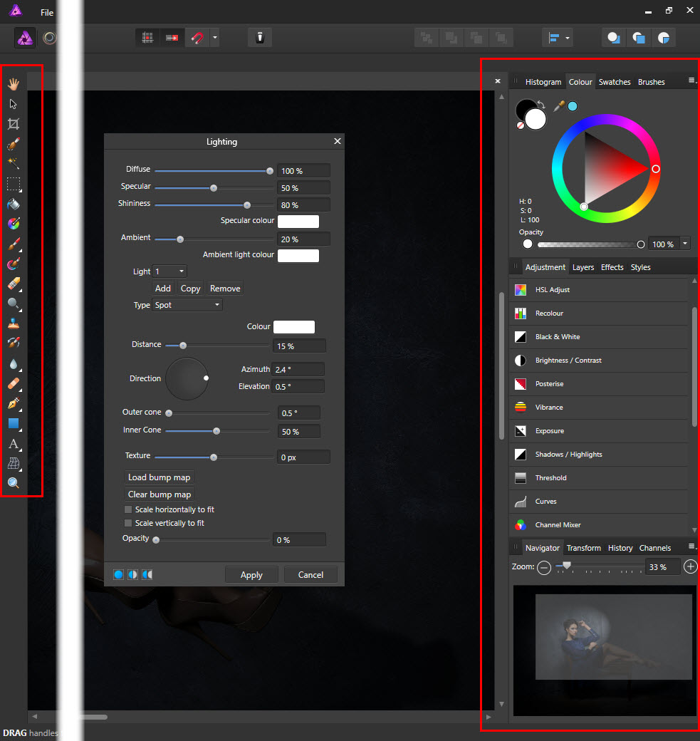Select the View (hand) tool
This screenshot has height=741, width=700.
pyautogui.click(x=14, y=84)
